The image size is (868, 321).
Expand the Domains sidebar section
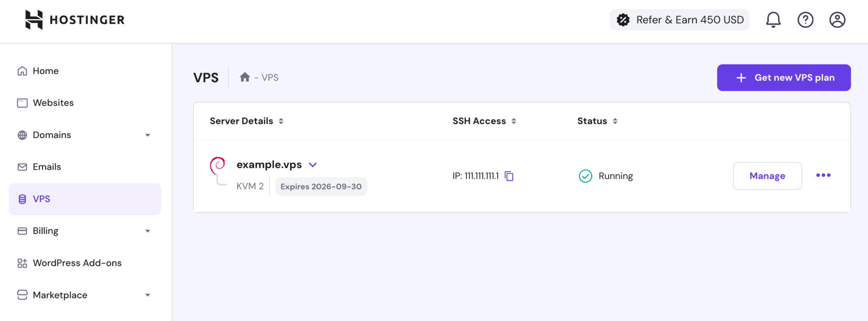coord(147,135)
